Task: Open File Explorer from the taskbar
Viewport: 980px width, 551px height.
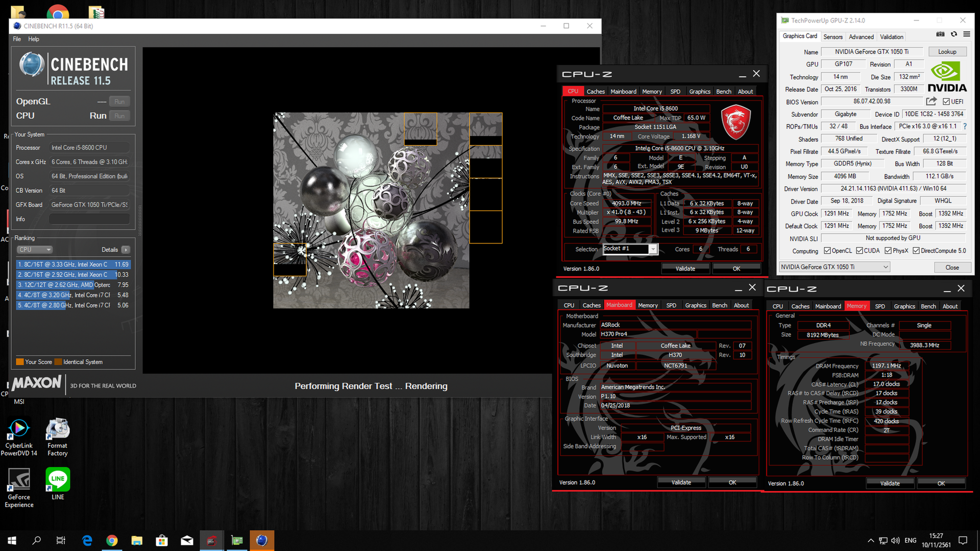Action: coord(137,540)
